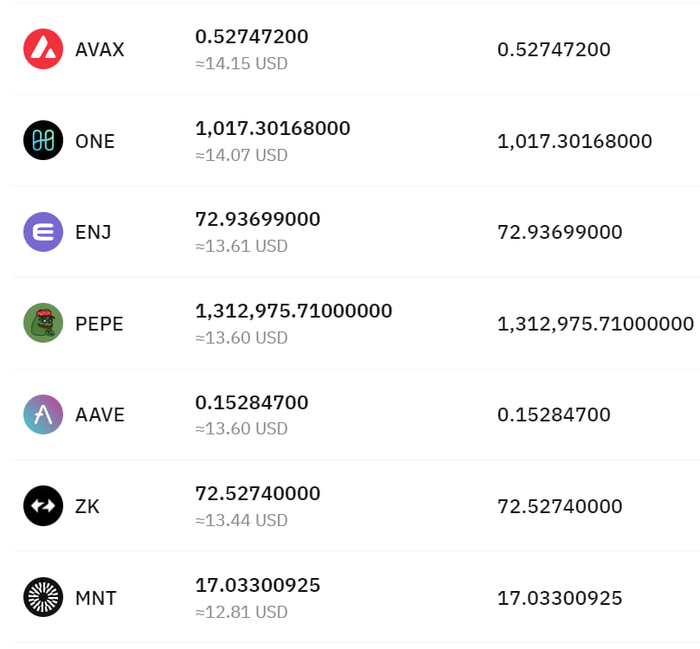This screenshot has height=649, width=700.
Task: Open the AVAX asset name
Action: coord(100,50)
